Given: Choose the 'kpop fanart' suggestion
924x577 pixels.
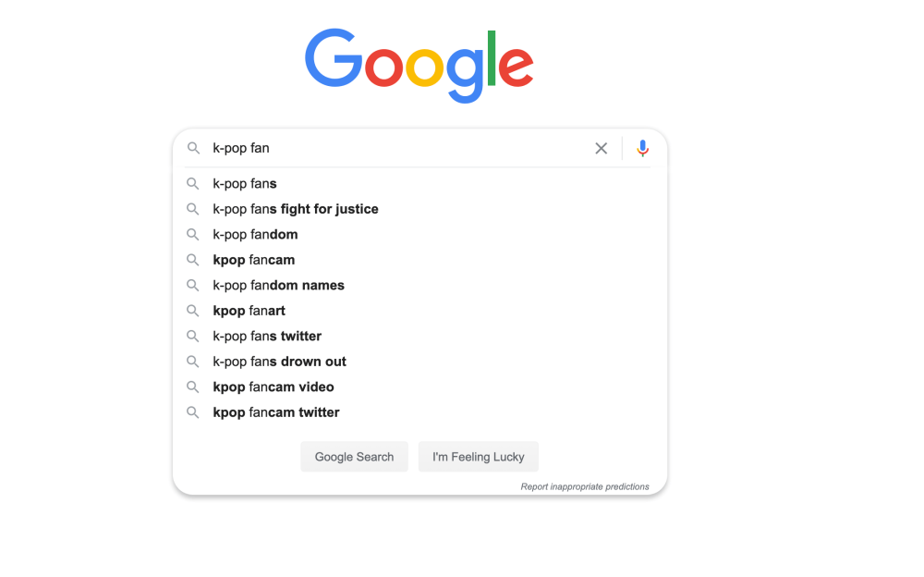Looking at the screenshot, I should pos(249,311).
